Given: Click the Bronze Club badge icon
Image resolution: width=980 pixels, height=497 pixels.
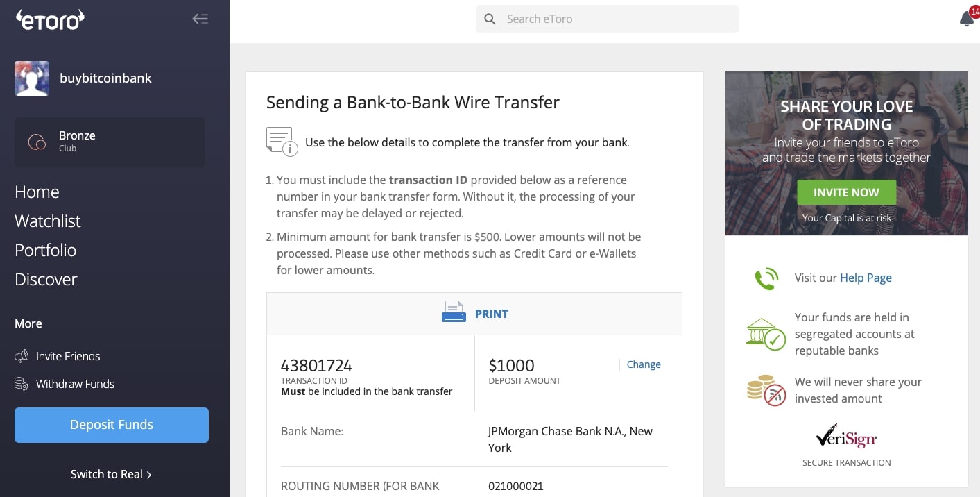Looking at the screenshot, I should tap(37, 142).
